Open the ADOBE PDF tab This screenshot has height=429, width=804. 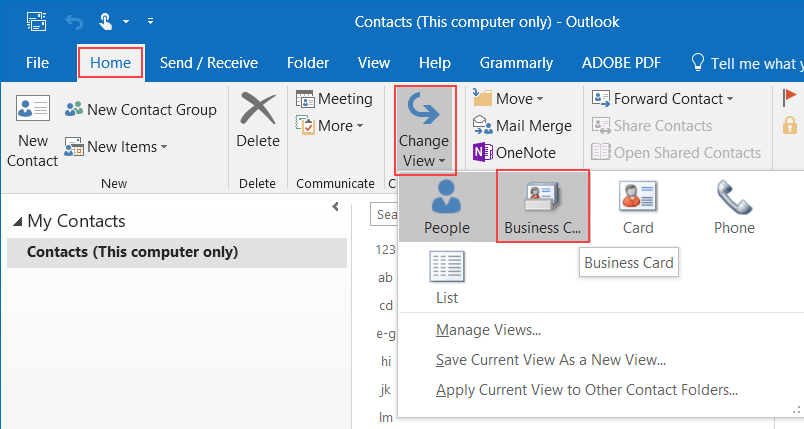pyautogui.click(x=621, y=63)
